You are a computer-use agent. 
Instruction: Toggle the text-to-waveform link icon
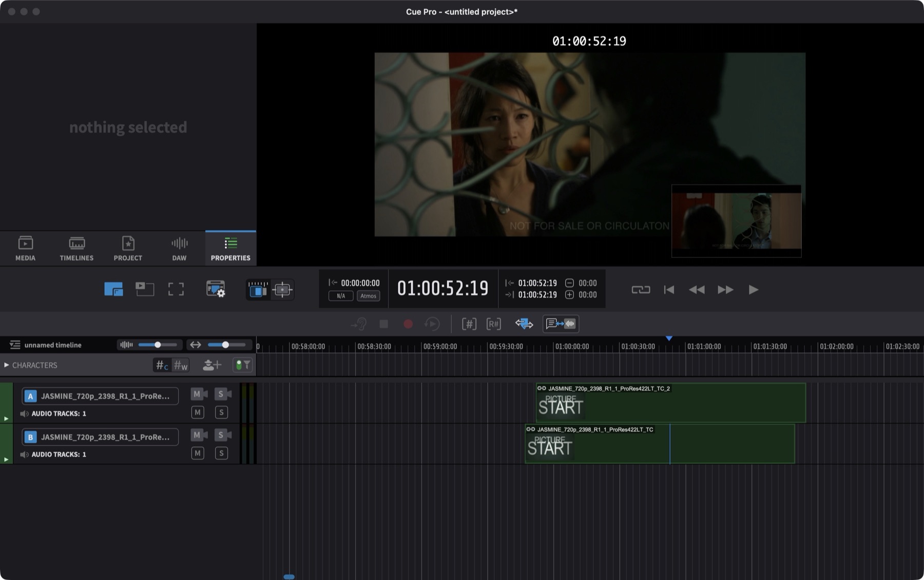click(561, 324)
